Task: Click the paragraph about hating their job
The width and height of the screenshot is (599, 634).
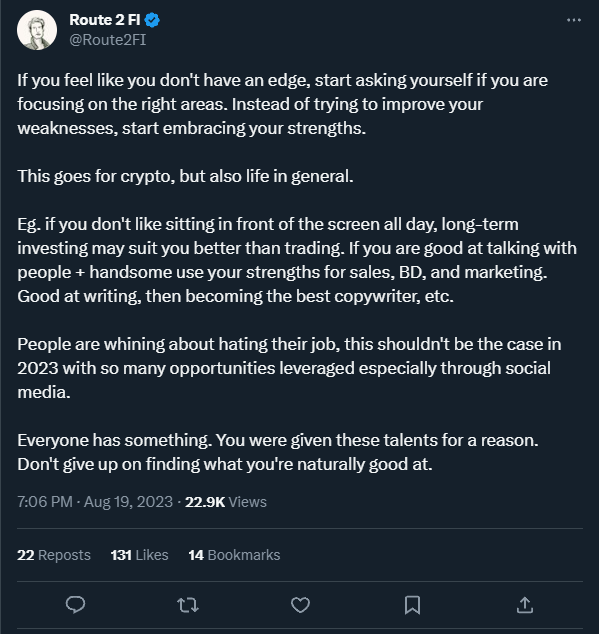Action: pyautogui.click(x=289, y=368)
